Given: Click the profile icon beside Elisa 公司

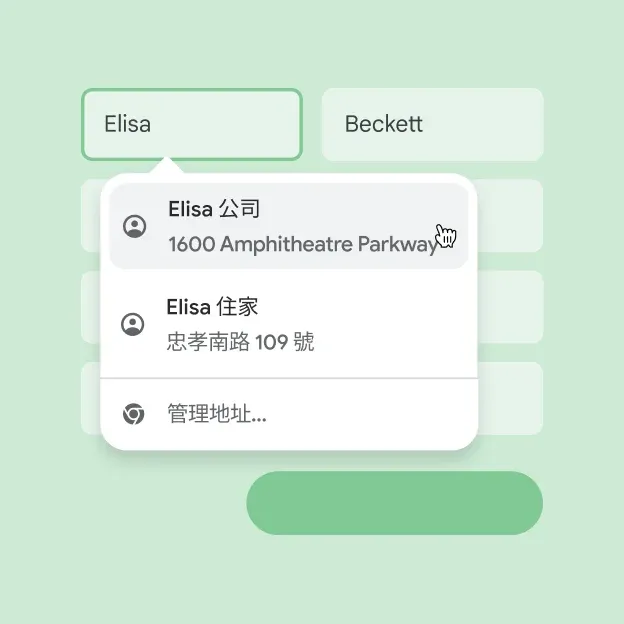Looking at the screenshot, I should 134,227.
